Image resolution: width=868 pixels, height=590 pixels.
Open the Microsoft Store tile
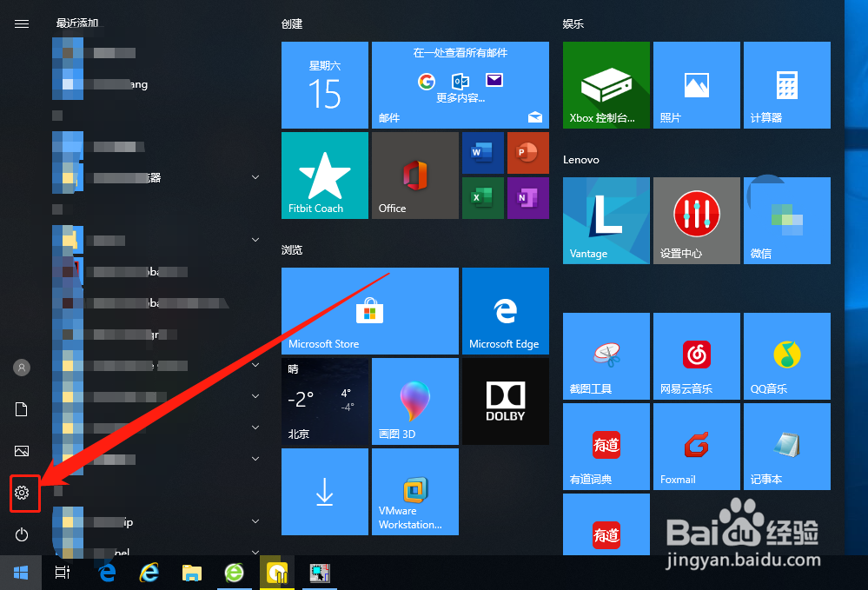tap(370, 310)
